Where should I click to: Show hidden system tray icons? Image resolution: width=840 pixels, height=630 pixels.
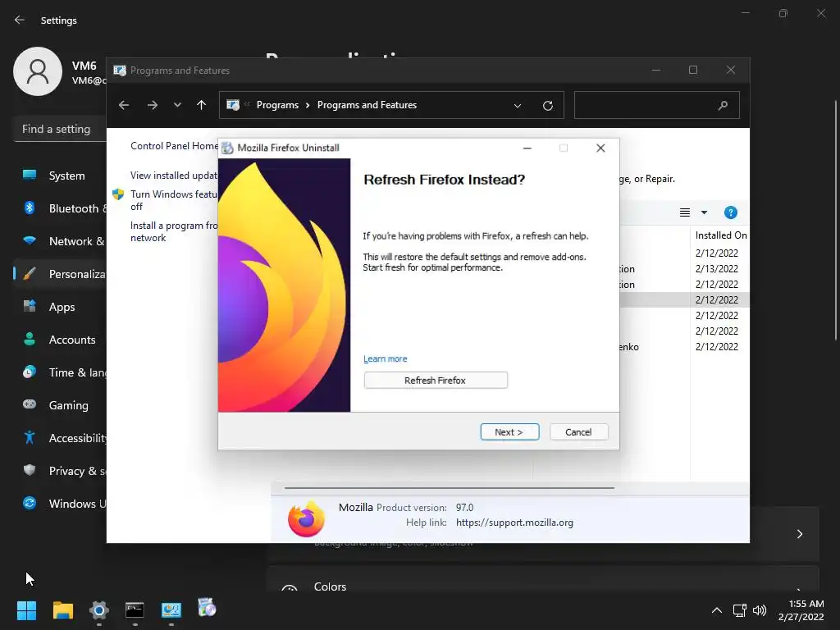coord(716,610)
